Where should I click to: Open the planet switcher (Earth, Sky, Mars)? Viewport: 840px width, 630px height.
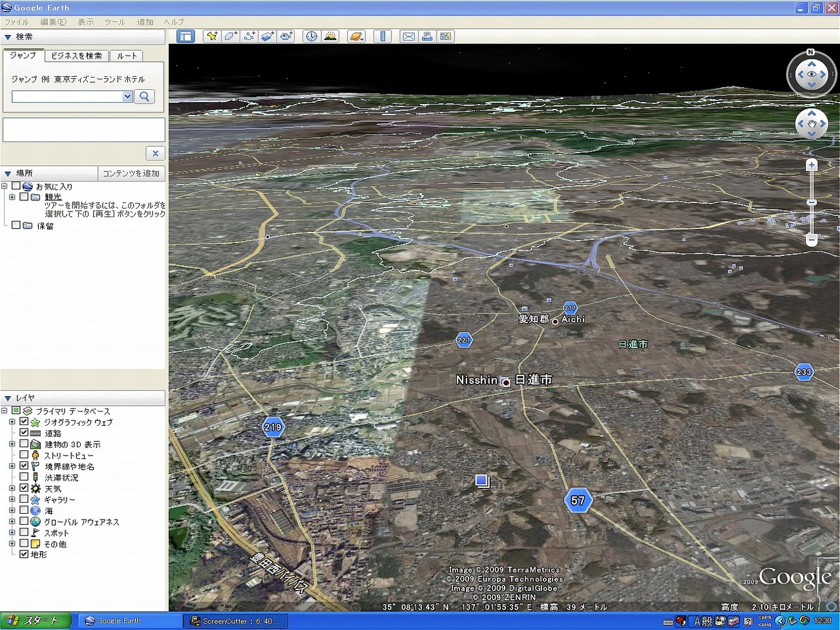coord(356,36)
